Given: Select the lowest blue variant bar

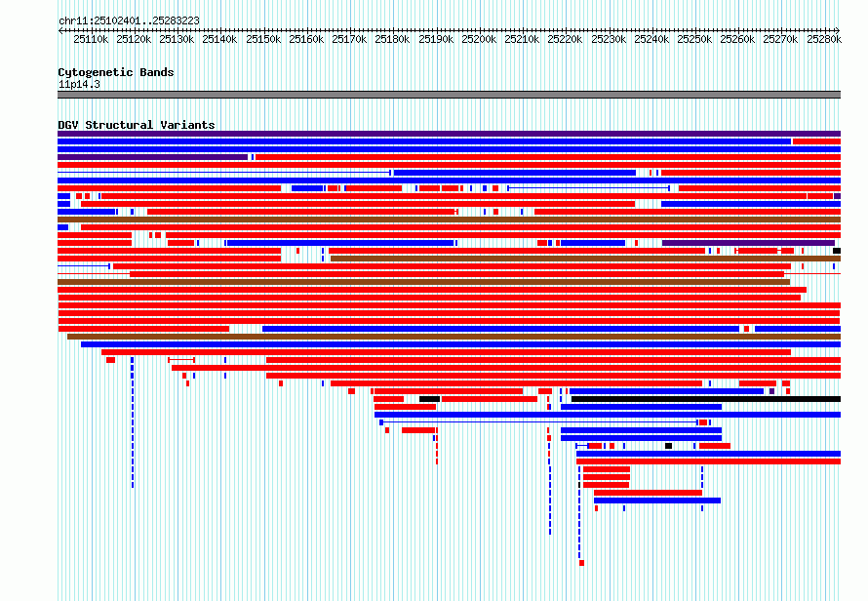Looking at the screenshot, I should tap(657, 501).
